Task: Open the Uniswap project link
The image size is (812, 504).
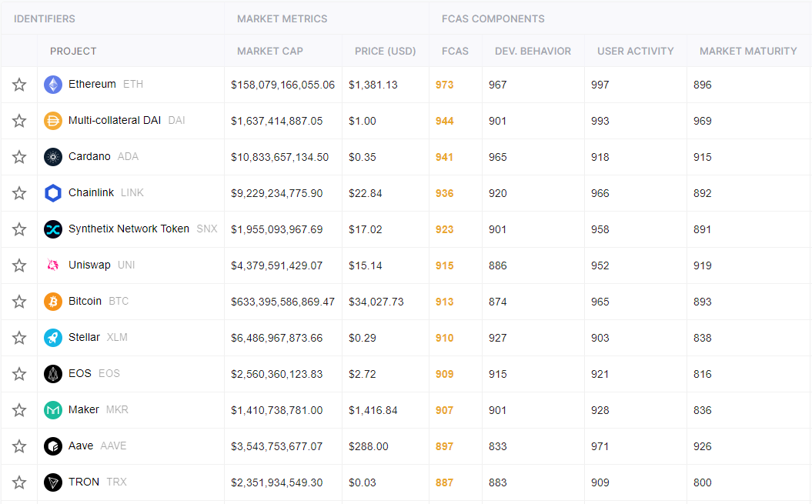Action: pyautogui.click(x=89, y=265)
